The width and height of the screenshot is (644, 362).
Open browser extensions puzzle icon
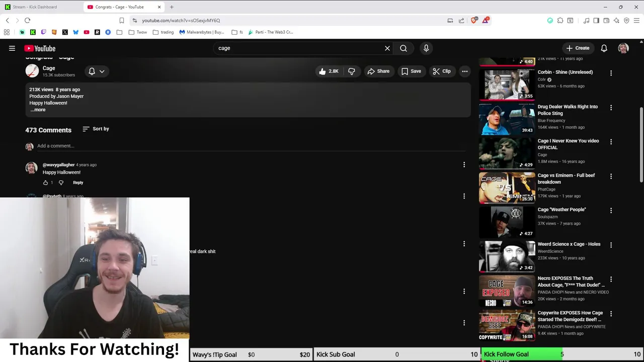point(560,21)
